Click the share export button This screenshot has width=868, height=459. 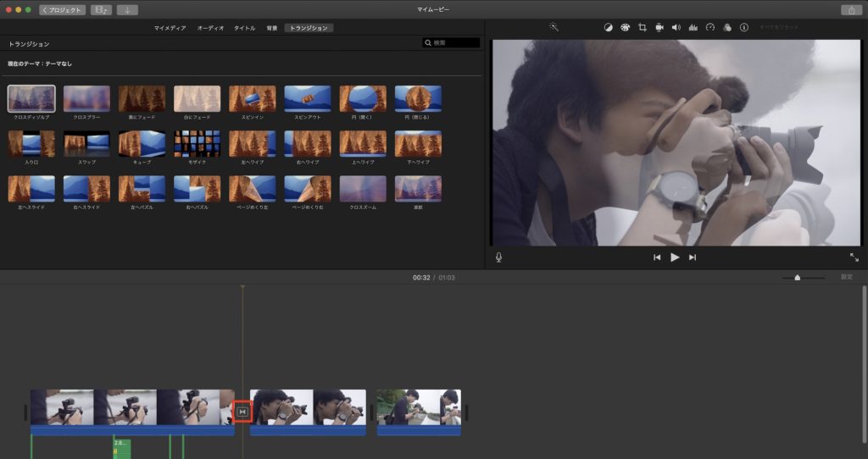tap(850, 10)
